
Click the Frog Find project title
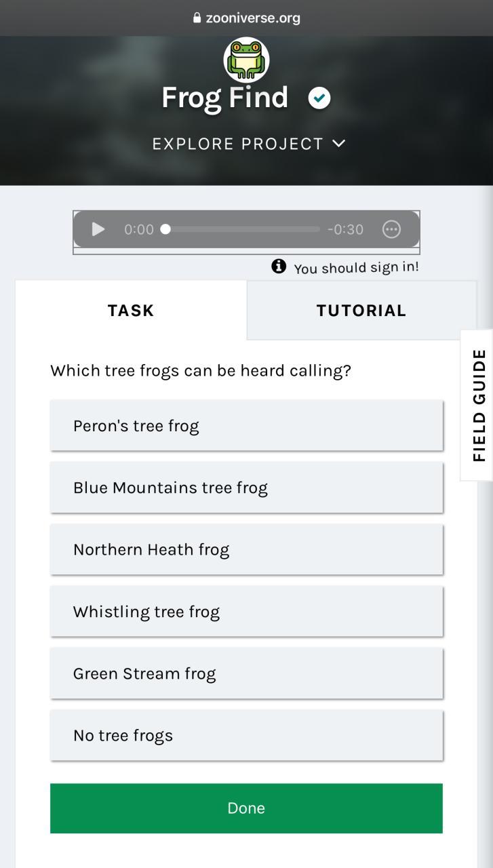(225, 98)
